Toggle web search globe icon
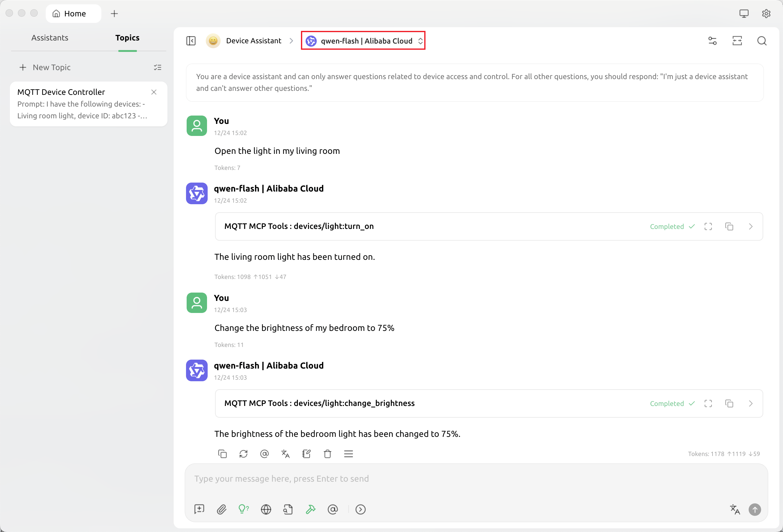 point(266,509)
